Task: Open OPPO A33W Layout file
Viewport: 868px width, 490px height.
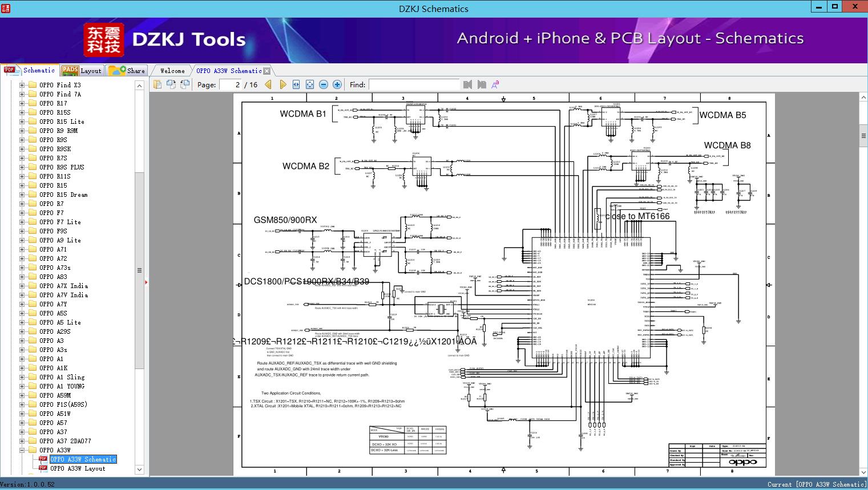Action: pos(78,468)
